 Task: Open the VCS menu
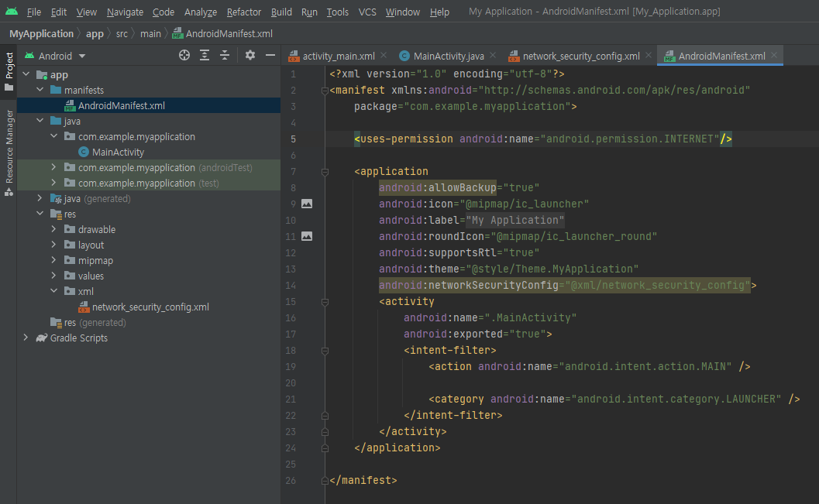point(367,12)
